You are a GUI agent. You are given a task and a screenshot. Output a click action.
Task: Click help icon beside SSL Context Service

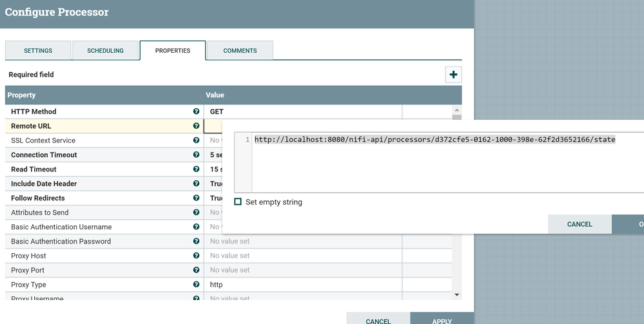pos(196,140)
